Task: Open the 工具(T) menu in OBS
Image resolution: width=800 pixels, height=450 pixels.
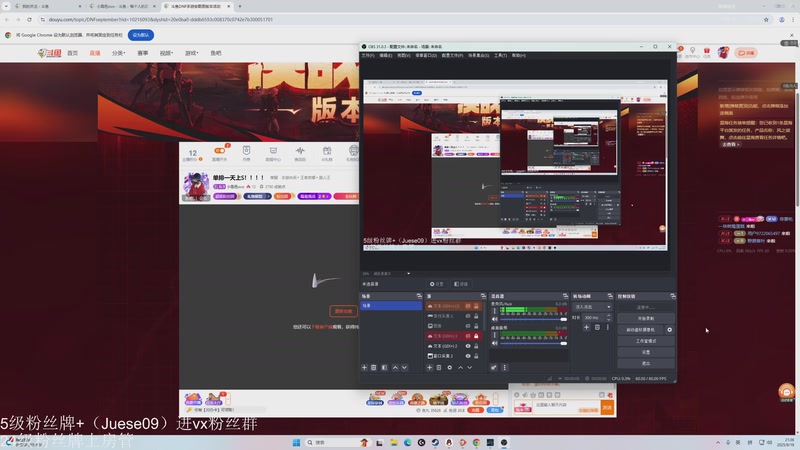Action: (x=499, y=55)
